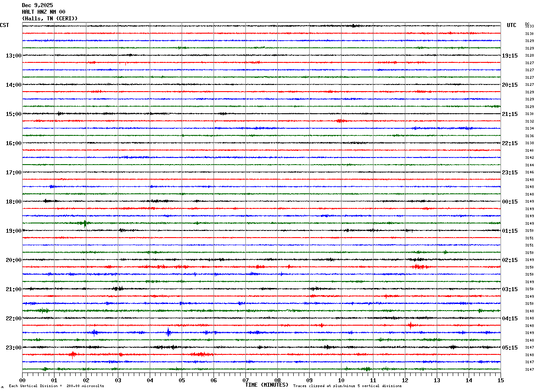Screen dimensions: 536x392
Task: Click minute axis tick label 06
Action: tap(214, 380)
